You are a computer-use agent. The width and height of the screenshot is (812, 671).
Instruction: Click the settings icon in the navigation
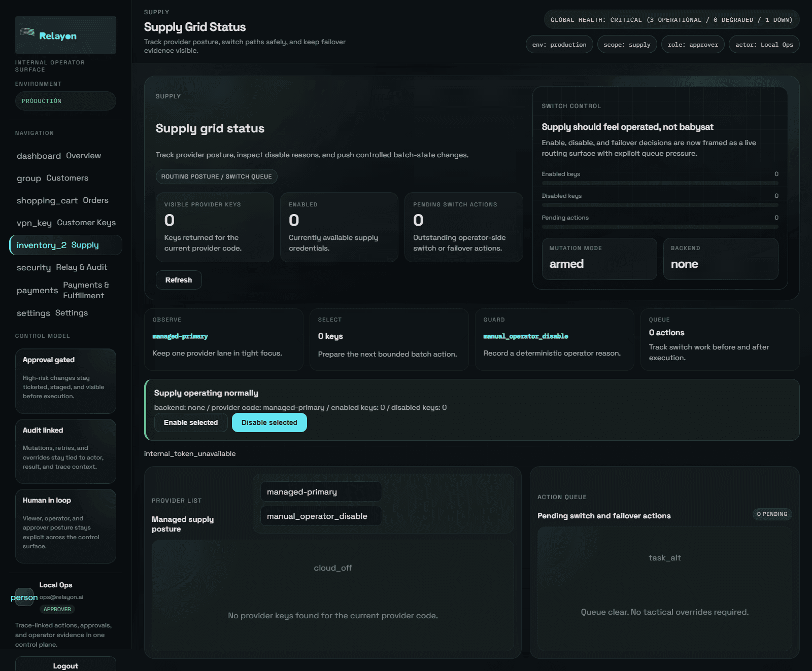tap(33, 313)
